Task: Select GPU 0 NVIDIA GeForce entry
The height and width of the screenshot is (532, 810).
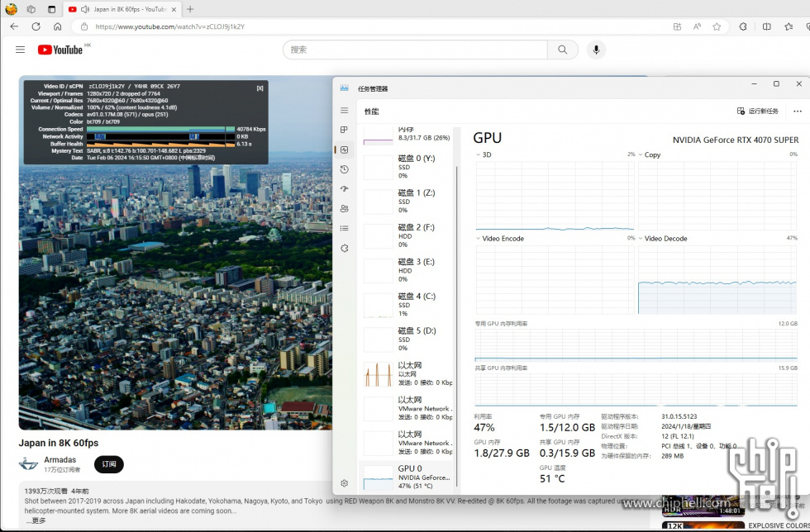Action: tap(407, 477)
